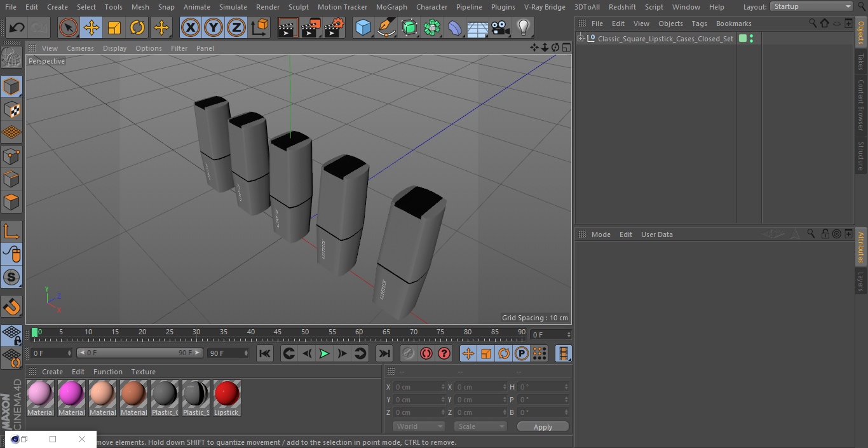Open the Mesh menu
868x448 pixels.
140,7
